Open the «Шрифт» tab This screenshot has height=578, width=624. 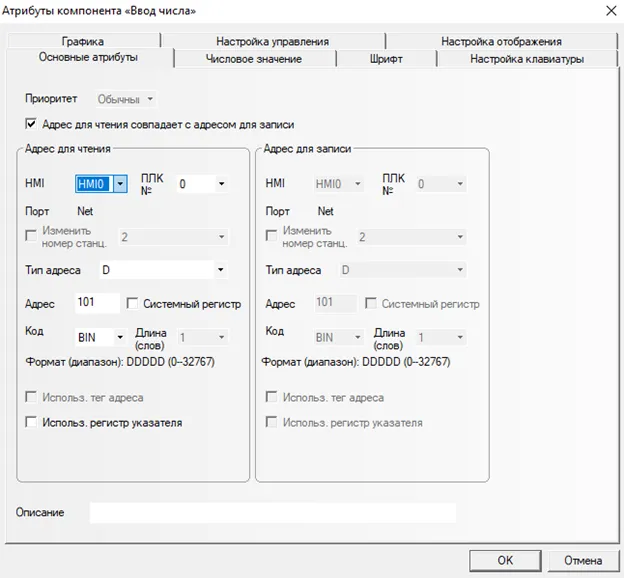point(386,59)
